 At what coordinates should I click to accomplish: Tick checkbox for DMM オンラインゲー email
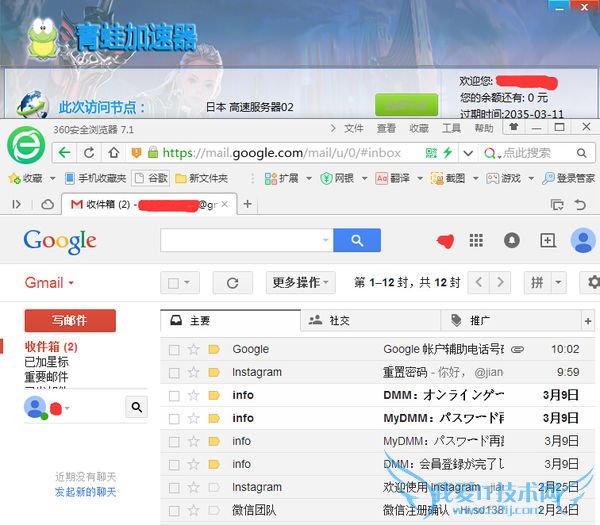[x=174, y=396]
